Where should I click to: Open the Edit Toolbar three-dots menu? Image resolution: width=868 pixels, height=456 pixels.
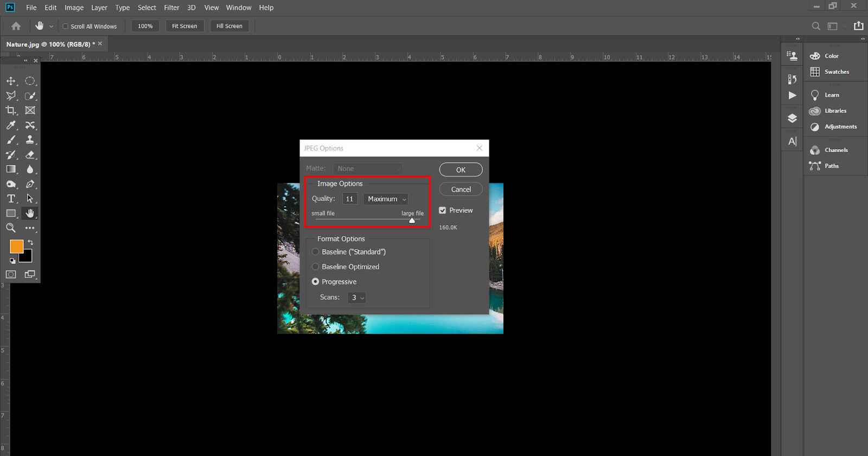click(30, 228)
